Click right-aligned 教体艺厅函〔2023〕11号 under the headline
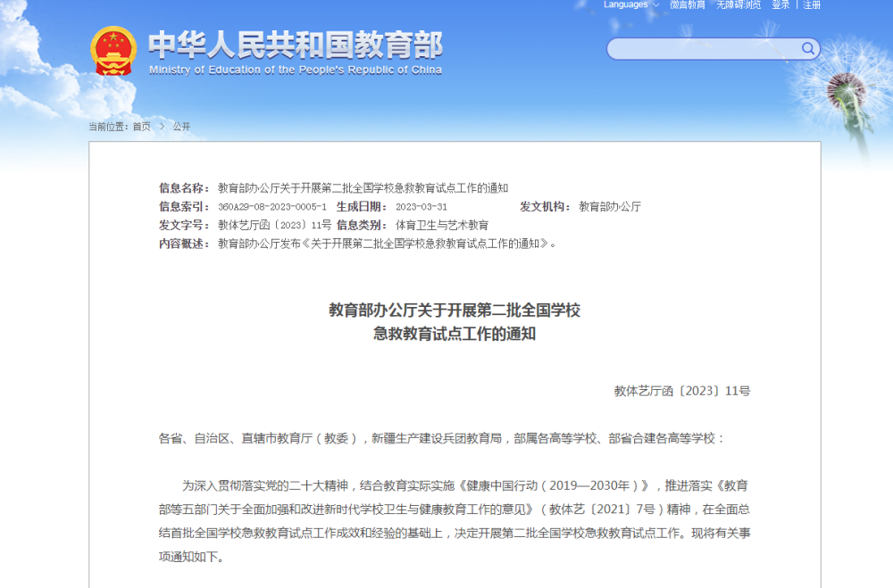 pyautogui.click(x=682, y=391)
